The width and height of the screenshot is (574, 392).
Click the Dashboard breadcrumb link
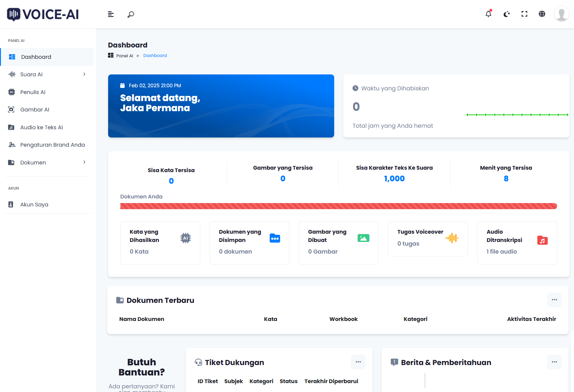point(155,55)
